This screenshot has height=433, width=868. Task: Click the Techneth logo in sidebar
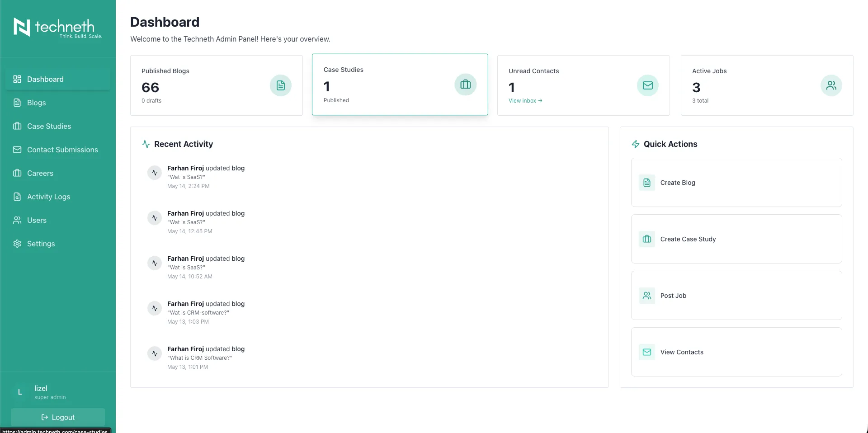point(58,28)
